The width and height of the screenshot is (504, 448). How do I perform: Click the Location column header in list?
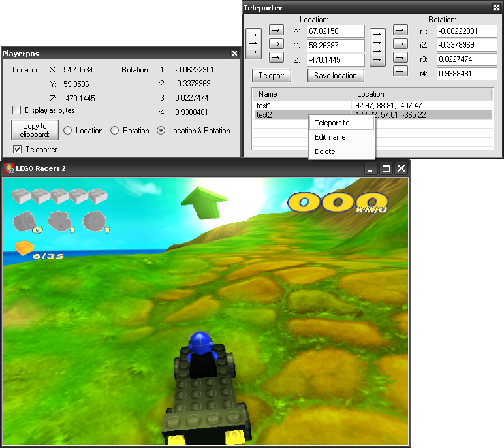click(421, 94)
